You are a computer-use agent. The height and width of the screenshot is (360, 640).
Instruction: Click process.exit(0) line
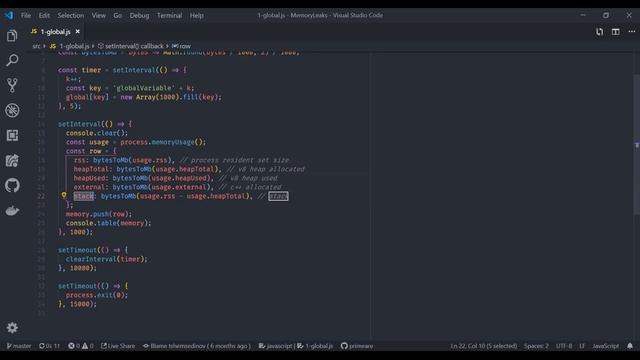point(97,295)
